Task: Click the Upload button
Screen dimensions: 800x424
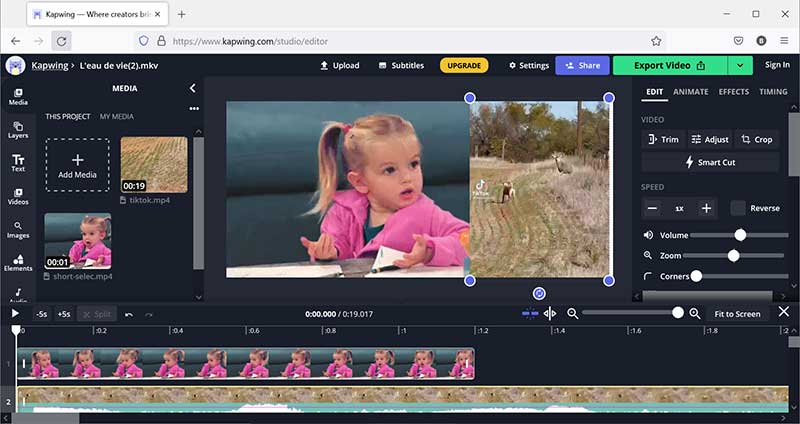Action: coord(340,65)
